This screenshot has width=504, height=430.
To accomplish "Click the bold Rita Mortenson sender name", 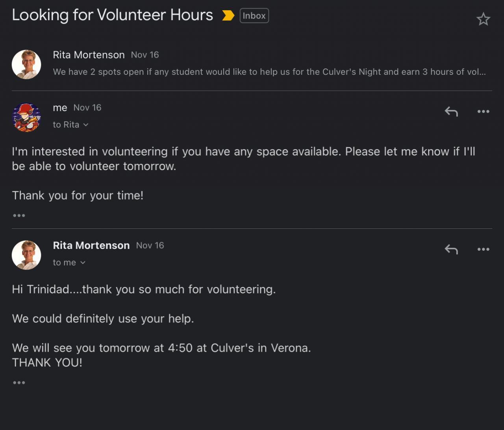I will pos(91,245).
